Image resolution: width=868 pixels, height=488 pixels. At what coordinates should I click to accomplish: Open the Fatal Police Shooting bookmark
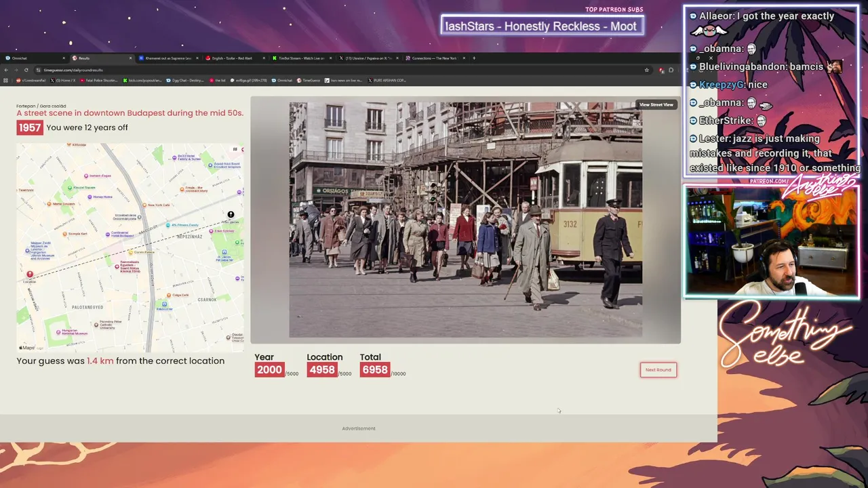tap(99, 80)
